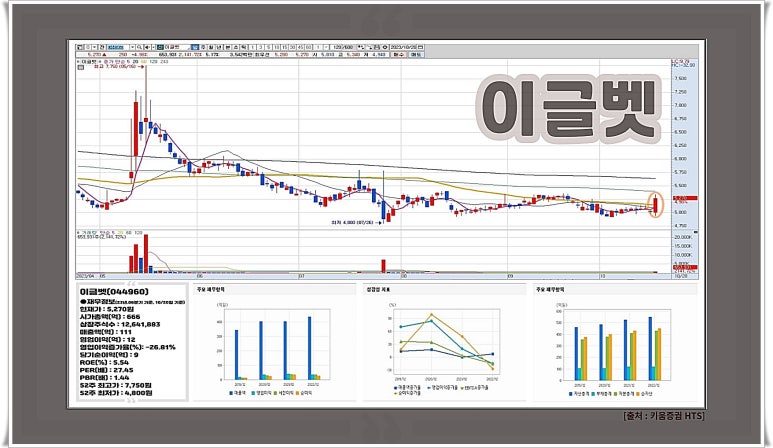This screenshot has width=773, height=448.
Task: Click the 이글벳 stock name field
Action: (177, 47)
